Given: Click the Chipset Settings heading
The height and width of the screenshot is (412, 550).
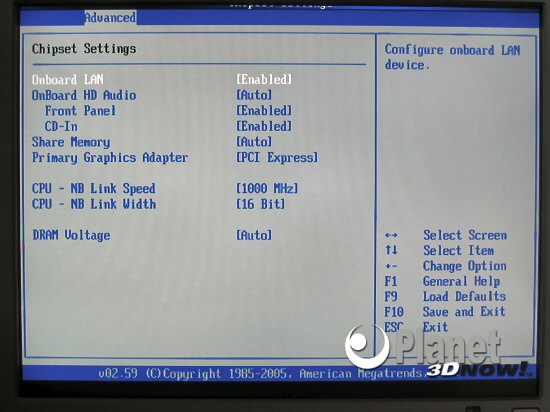Looking at the screenshot, I should (x=84, y=49).
